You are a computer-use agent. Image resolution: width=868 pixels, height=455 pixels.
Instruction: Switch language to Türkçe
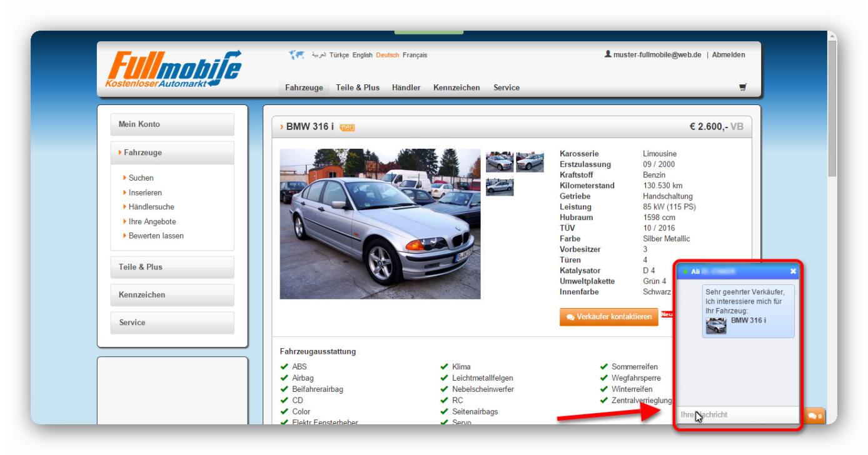(x=339, y=55)
